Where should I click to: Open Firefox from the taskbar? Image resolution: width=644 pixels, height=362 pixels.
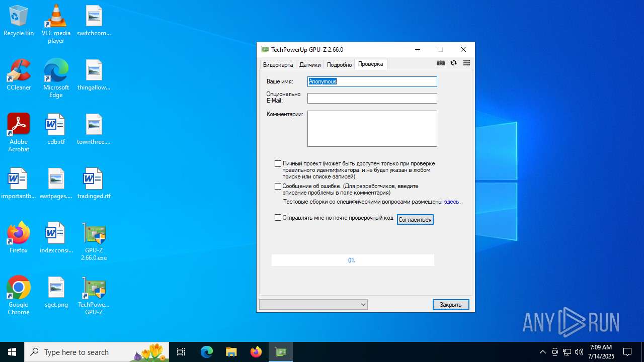click(x=256, y=352)
